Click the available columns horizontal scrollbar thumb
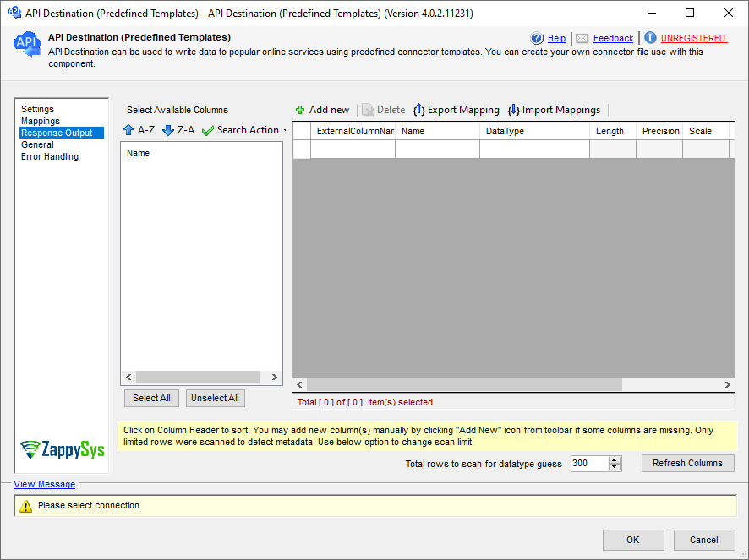The height and width of the screenshot is (560, 749). pos(198,378)
